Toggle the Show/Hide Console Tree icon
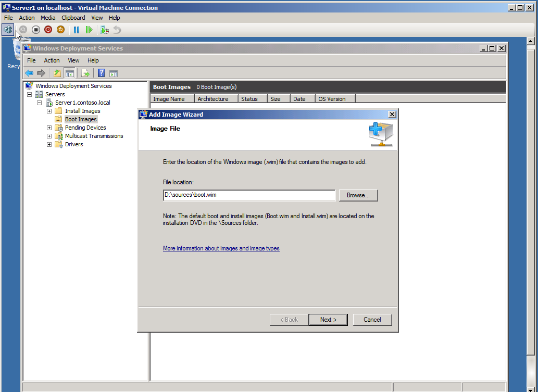Image resolution: width=538 pixels, height=392 pixels. point(70,73)
